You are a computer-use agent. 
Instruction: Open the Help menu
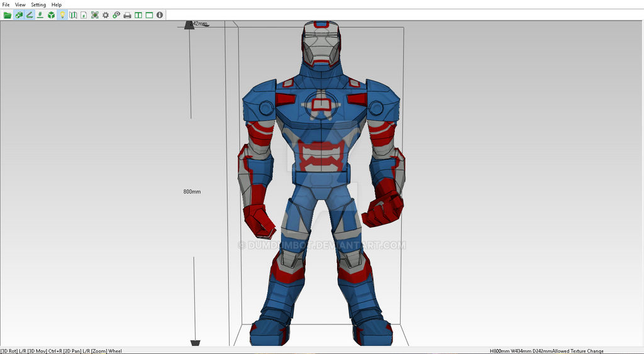coord(57,4)
